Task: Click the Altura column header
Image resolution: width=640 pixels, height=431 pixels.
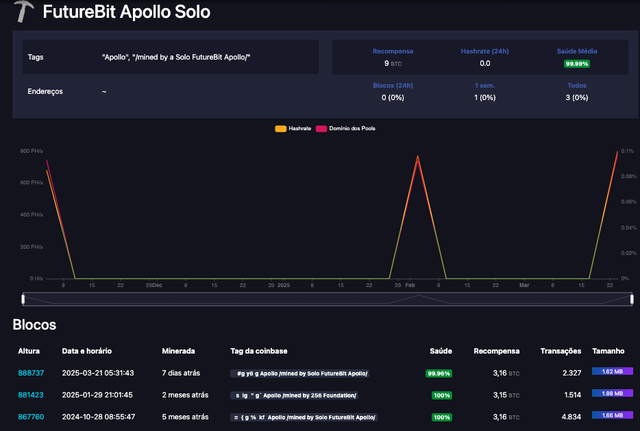Action: point(29,351)
